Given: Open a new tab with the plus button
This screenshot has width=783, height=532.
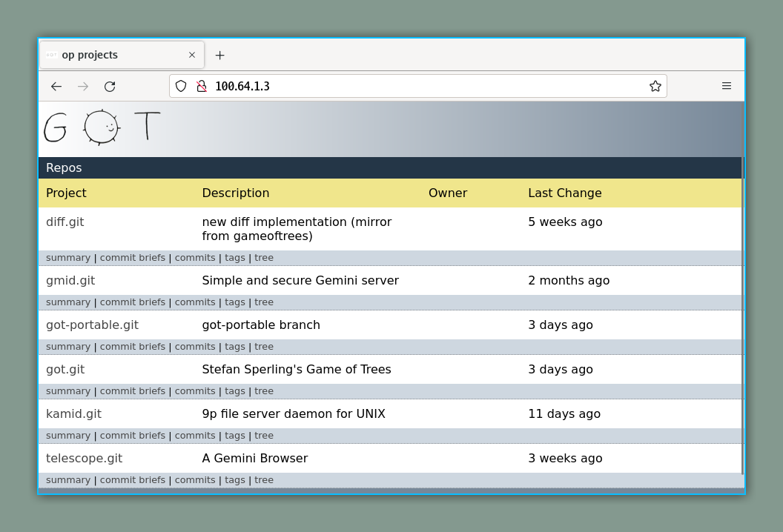Looking at the screenshot, I should (219, 56).
